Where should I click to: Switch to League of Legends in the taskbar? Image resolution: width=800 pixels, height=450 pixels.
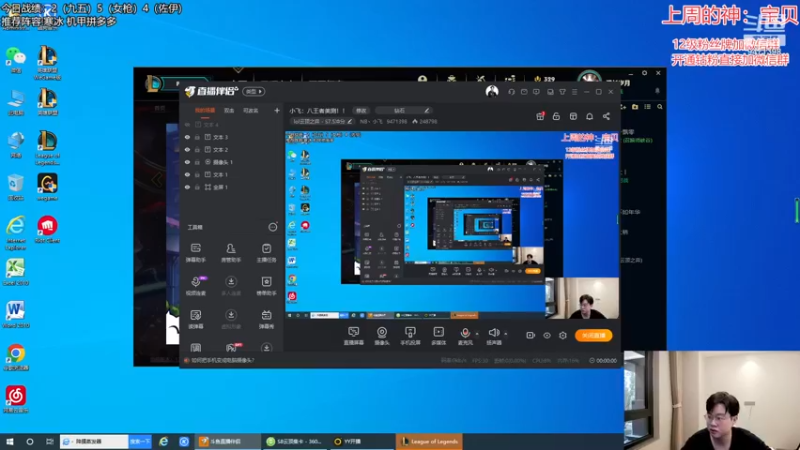tap(429, 442)
